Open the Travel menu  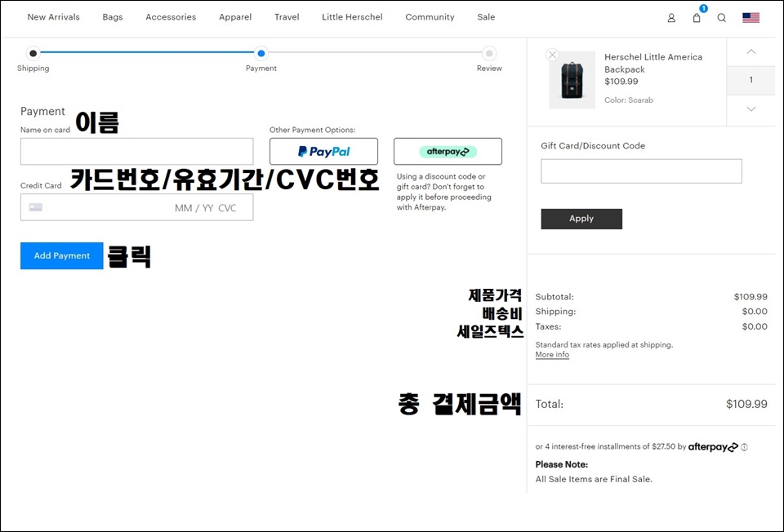tap(287, 17)
